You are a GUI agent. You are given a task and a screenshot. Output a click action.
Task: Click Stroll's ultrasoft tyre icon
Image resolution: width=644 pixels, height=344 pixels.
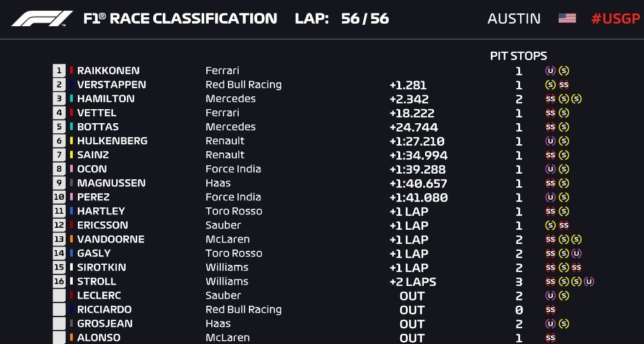pos(588,281)
